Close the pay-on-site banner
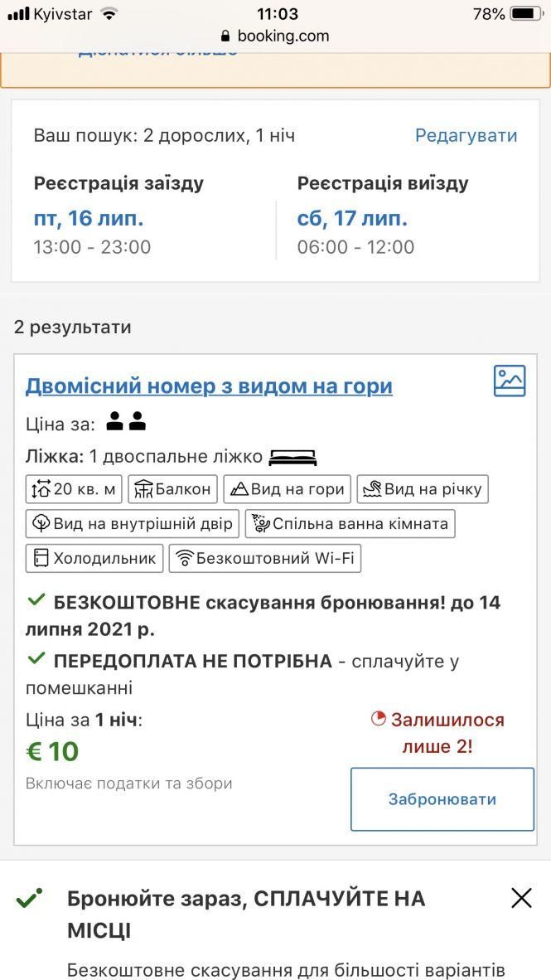 [x=521, y=898]
